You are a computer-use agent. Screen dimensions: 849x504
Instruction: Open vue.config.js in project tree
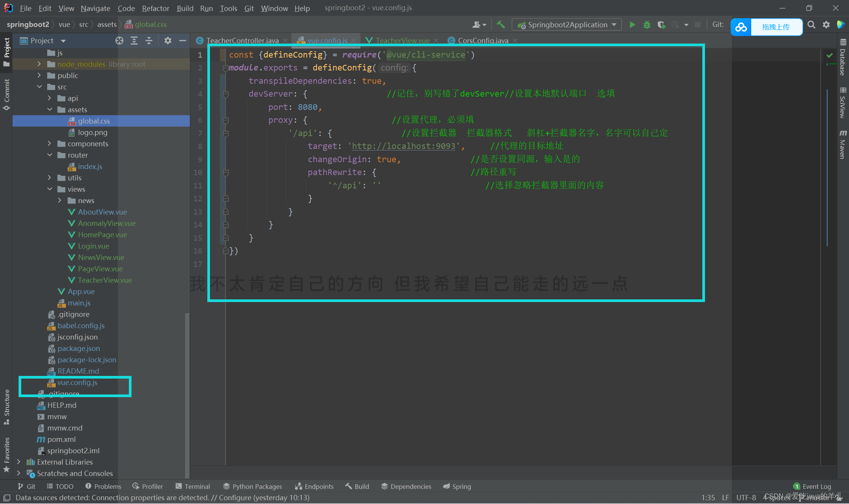[x=77, y=383]
